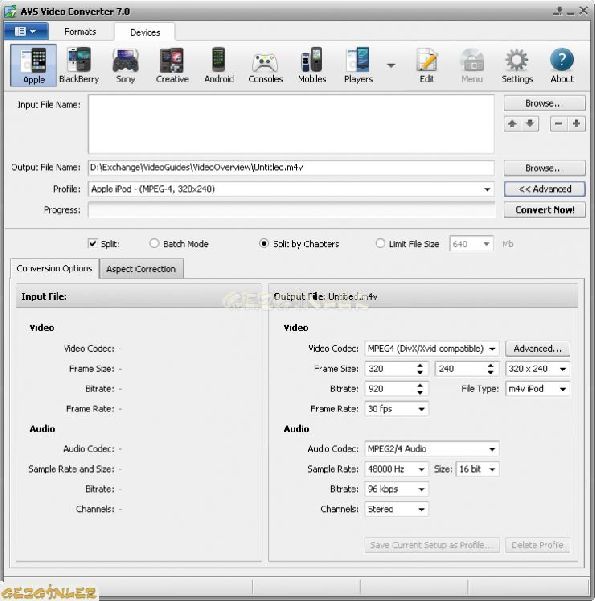Choose the Creative devices icon
The width and height of the screenshot is (595, 601).
click(172, 65)
